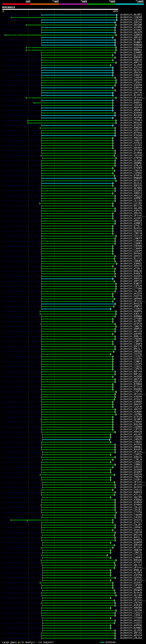Select the UniRef100_A9VGY0 label
The width and height of the screenshot is (146, 644).
pos(131,266)
